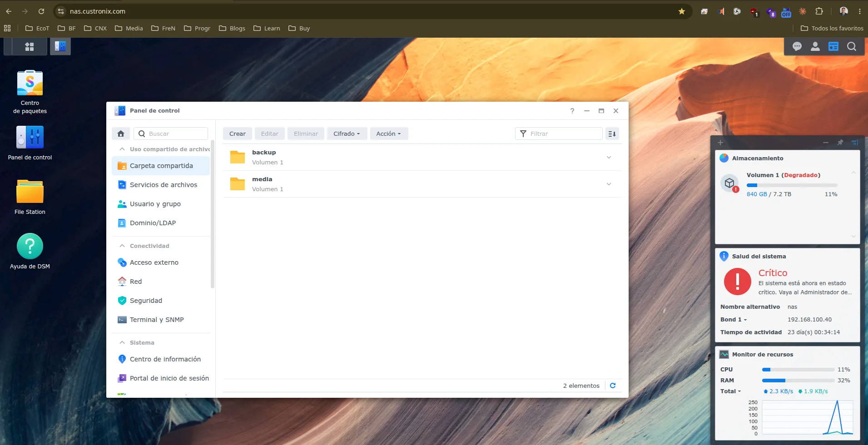Click Crítico system health link
Image resolution: width=868 pixels, height=445 pixels.
773,273
